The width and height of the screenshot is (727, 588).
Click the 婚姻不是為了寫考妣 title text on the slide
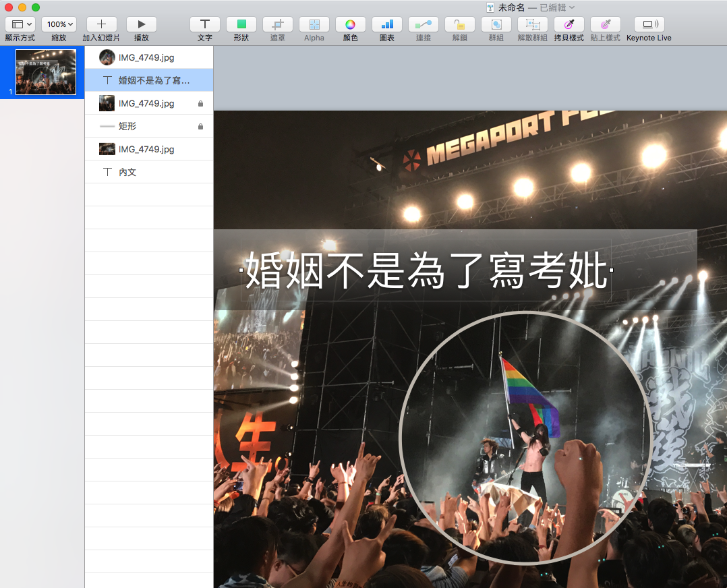coord(426,270)
